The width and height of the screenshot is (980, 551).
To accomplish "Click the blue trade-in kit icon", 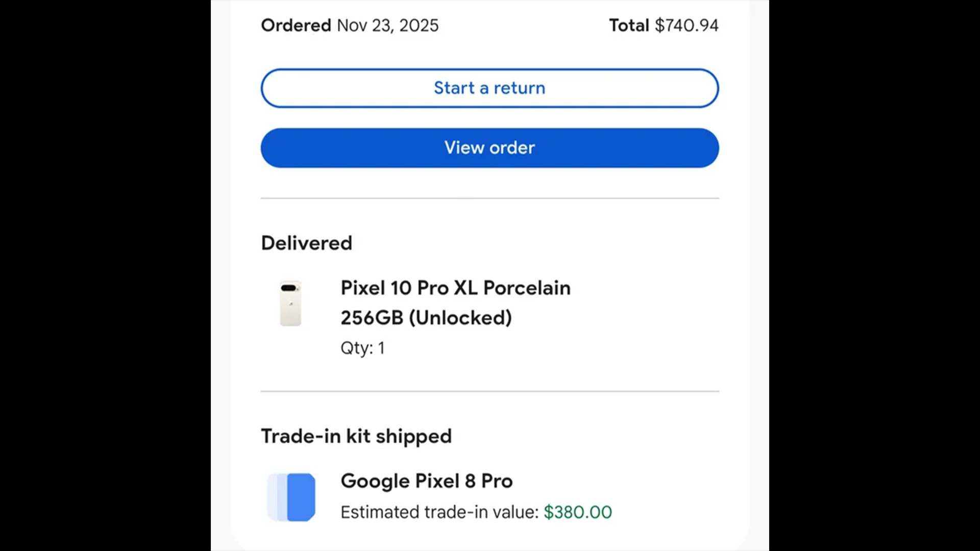I will click(291, 497).
